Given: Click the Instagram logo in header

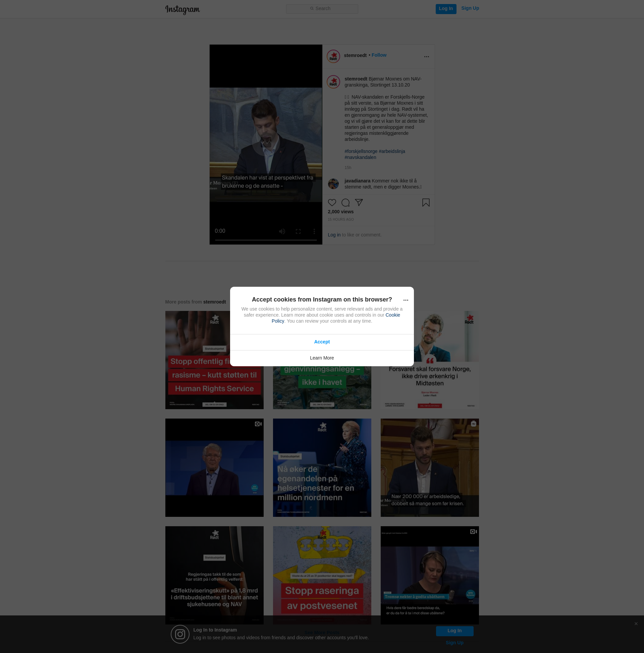Looking at the screenshot, I should click(x=182, y=9).
